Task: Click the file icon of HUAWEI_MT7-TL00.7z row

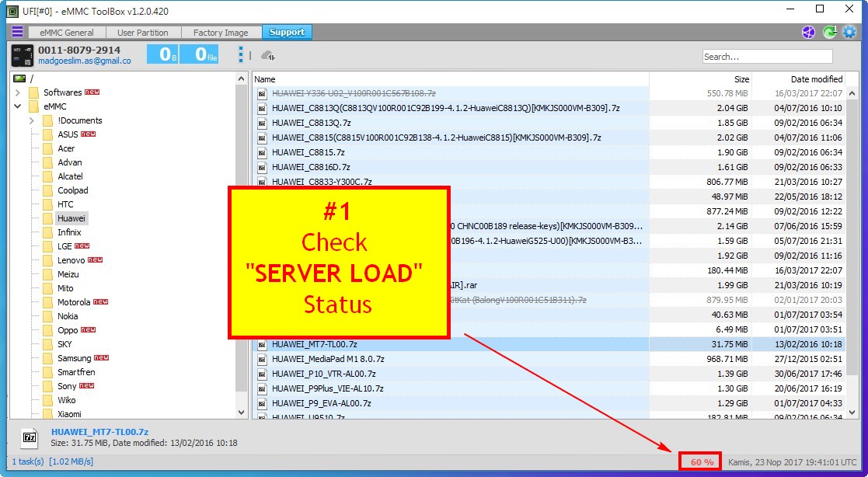Action: [262, 344]
